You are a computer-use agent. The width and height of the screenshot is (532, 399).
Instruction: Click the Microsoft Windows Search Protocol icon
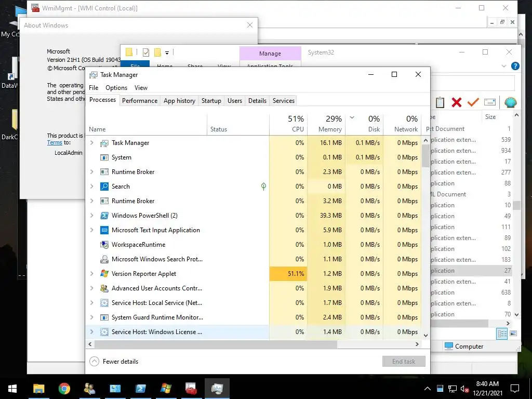(x=104, y=259)
